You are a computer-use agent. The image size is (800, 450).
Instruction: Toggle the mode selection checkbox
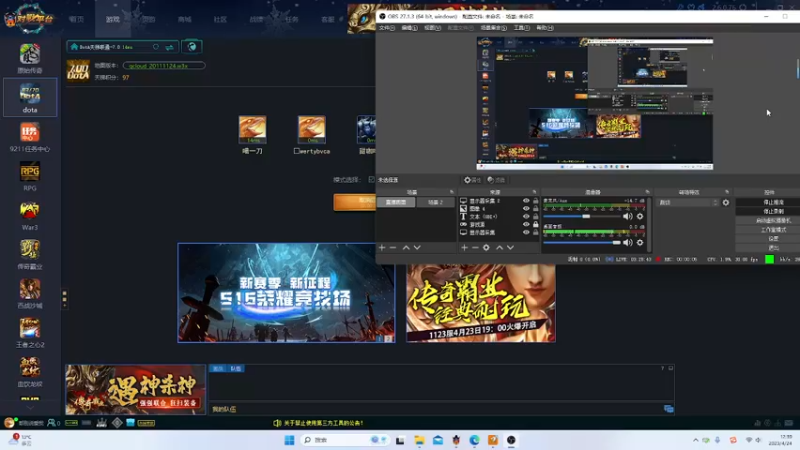pos(371,180)
